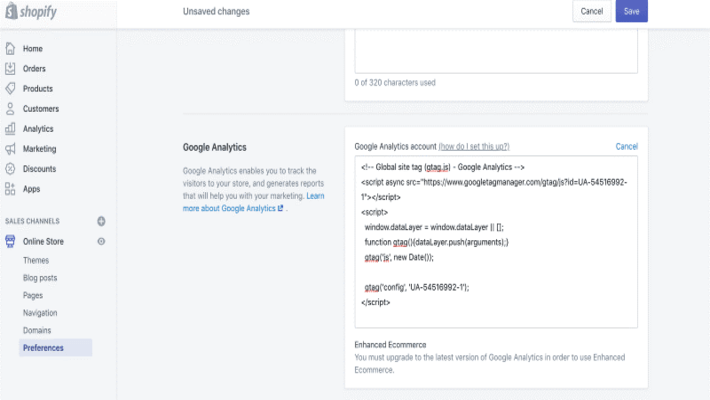Click the Orders inbox icon
This screenshot has height=400, width=710.
(x=10, y=68)
